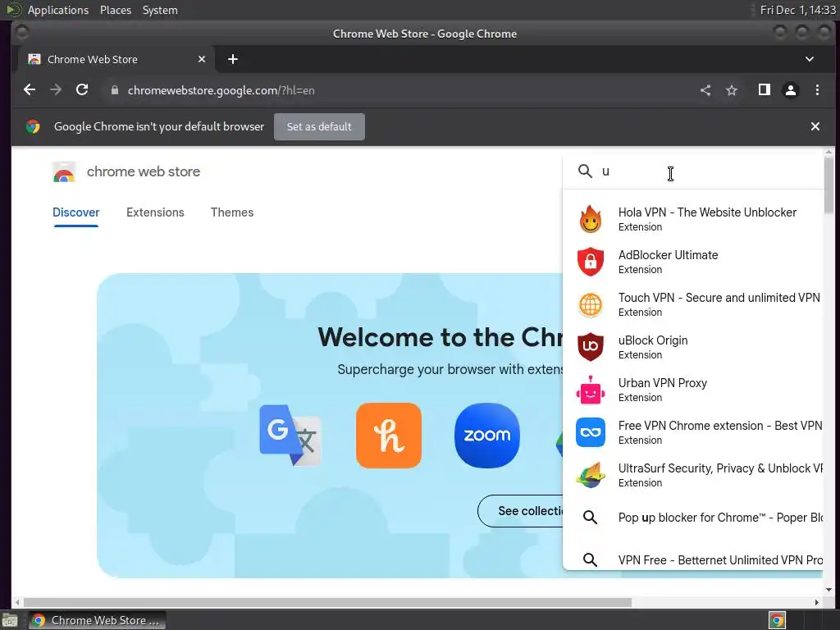
Task: Switch to the Discover tab
Action: click(76, 212)
